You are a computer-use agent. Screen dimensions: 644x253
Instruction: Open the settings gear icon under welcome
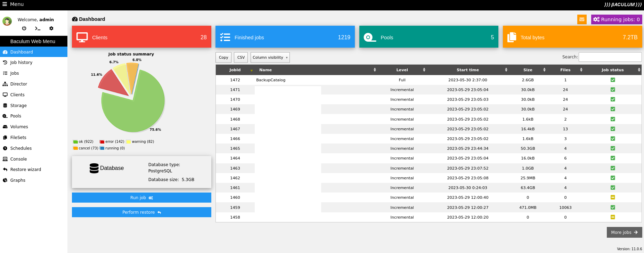click(51, 28)
